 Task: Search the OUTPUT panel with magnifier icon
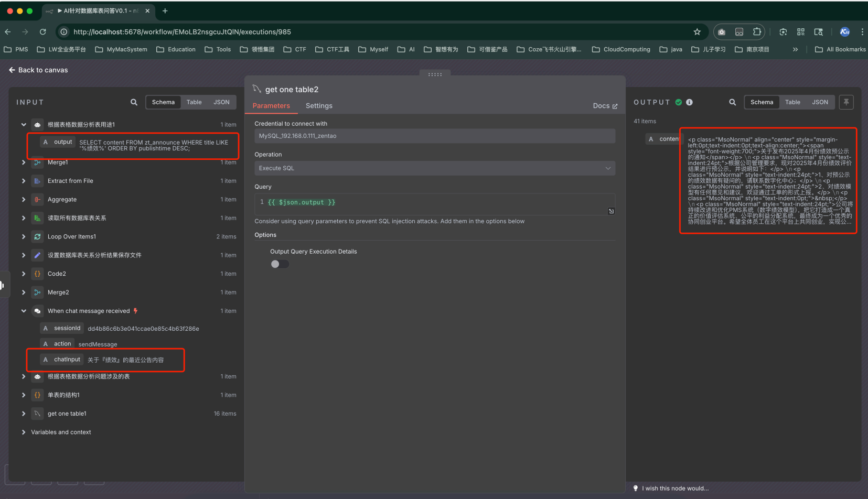pos(732,102)
